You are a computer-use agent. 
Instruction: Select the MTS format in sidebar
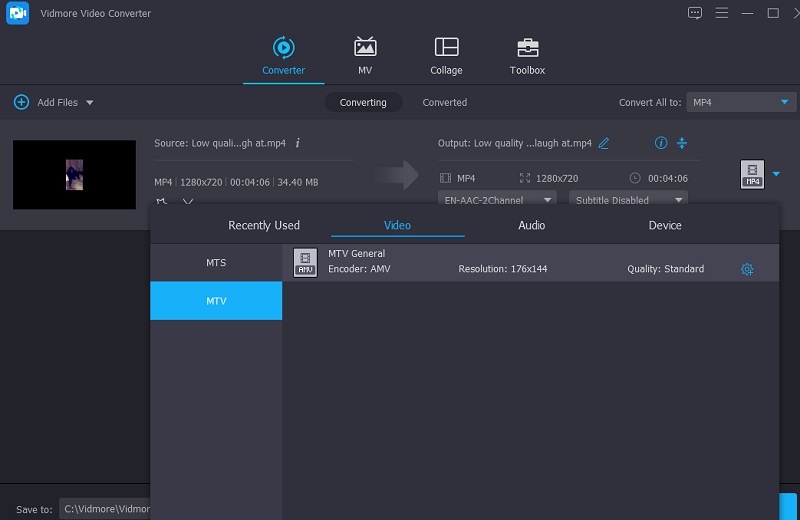(x=216, y=263)
